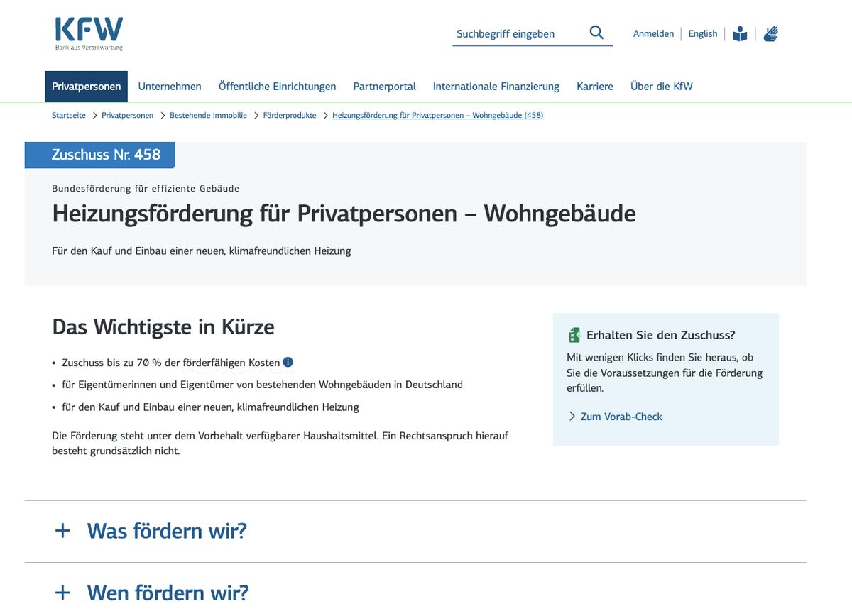Open the info tooltip next to förderfähigen Kosten
The height and width of the screenshot is (616, 852).
[288, 362]
